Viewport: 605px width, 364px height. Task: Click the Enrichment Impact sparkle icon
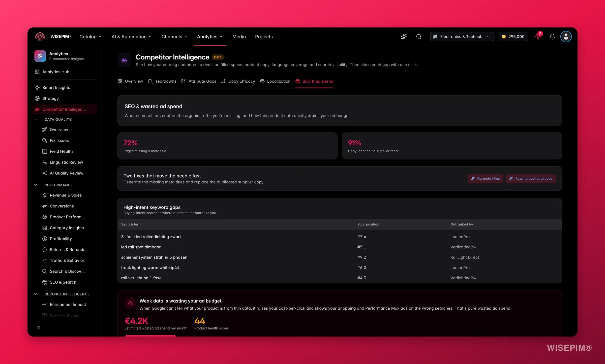[x=45, y=304]
